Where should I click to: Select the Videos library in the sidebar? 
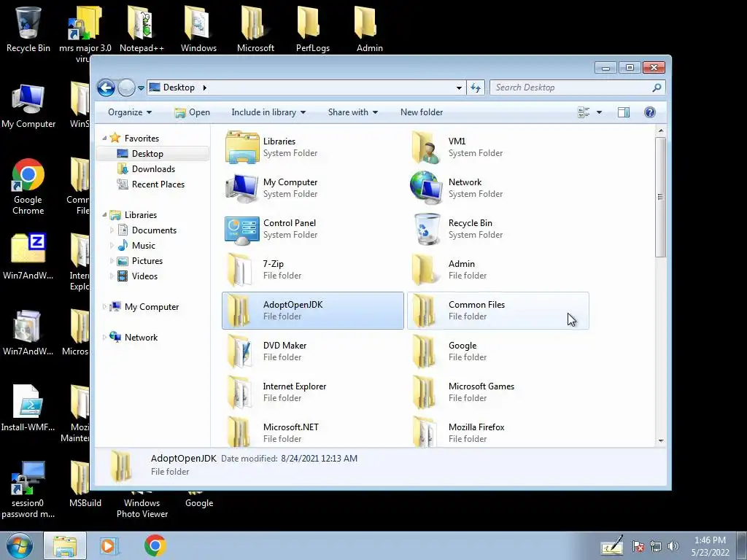coord(144,276)
